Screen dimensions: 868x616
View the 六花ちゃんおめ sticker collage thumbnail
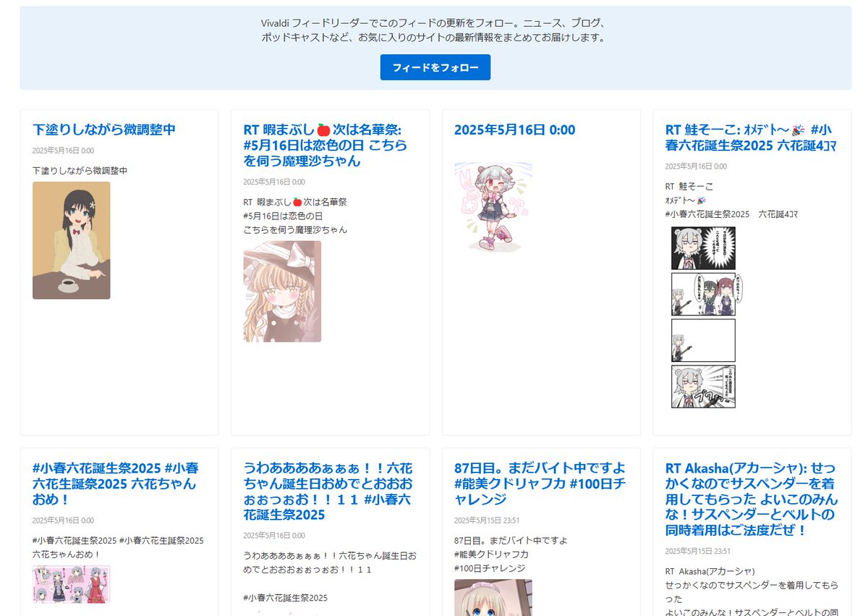tap(72, 584)
